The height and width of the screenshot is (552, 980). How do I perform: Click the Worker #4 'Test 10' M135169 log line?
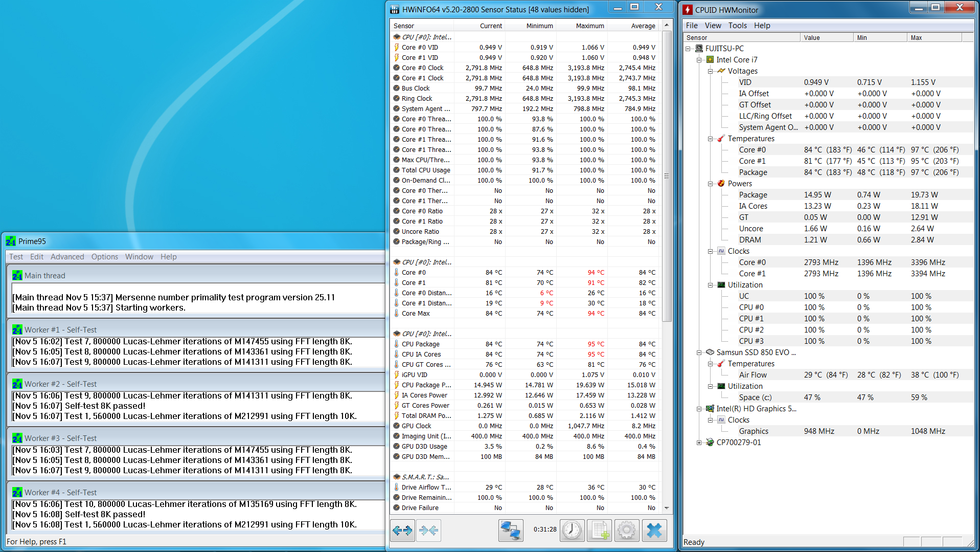pos(185,504)
